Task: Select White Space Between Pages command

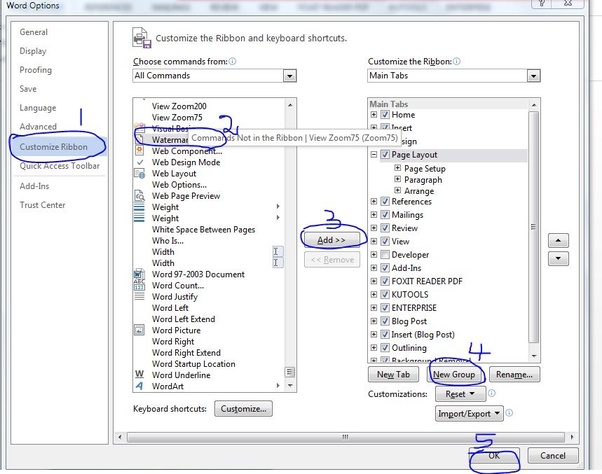Action: pyautogui.click(x=203, y=230)
